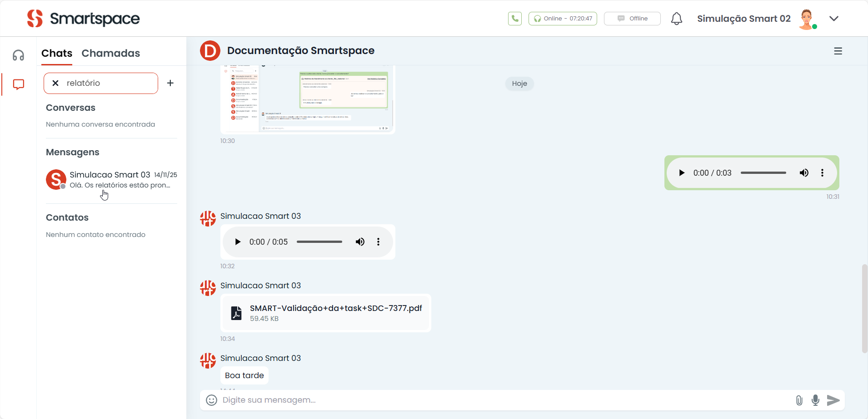Toggle the Offline chat status button
This screenshot has height=419, width=868.
632,19
